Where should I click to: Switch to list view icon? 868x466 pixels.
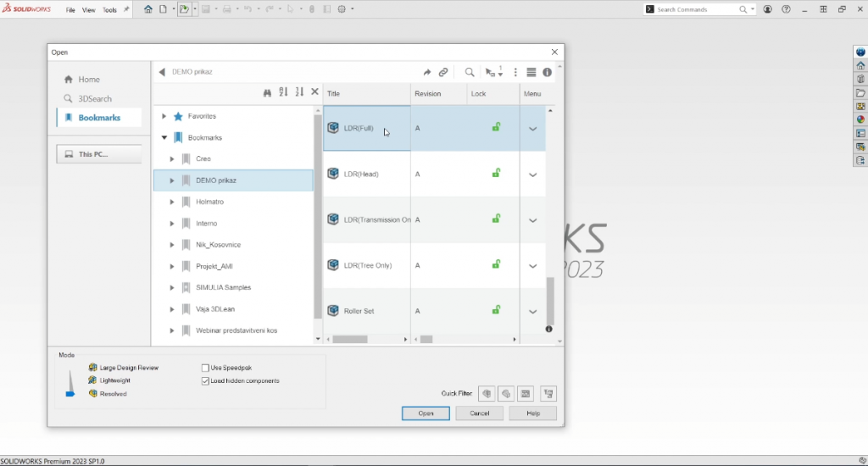pyautogui.click(x=531, y=73)
